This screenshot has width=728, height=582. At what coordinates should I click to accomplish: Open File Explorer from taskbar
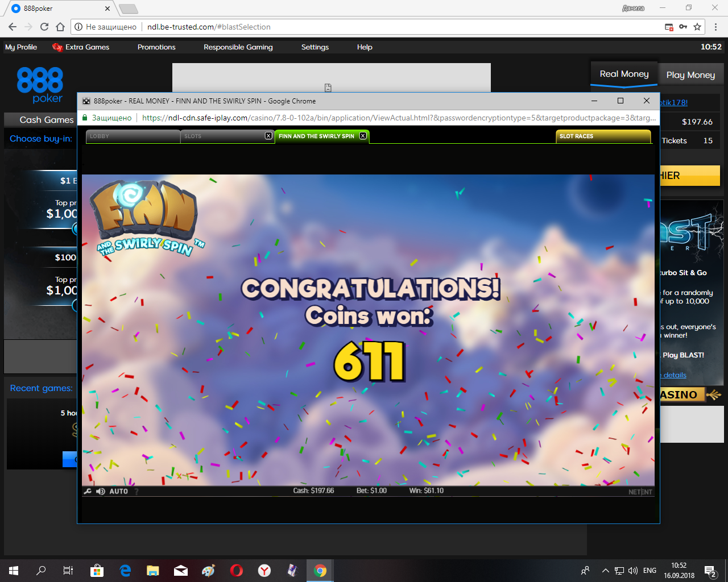point(152,571)
